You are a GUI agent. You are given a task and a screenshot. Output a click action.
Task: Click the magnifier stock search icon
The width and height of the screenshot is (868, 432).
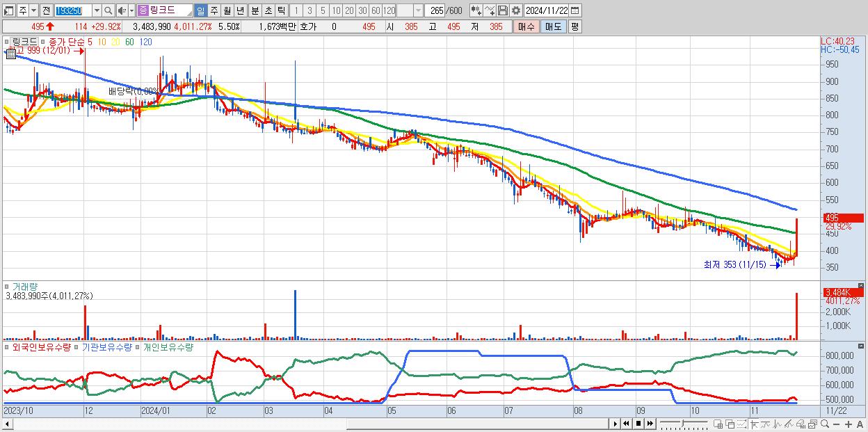click(109, 10)
